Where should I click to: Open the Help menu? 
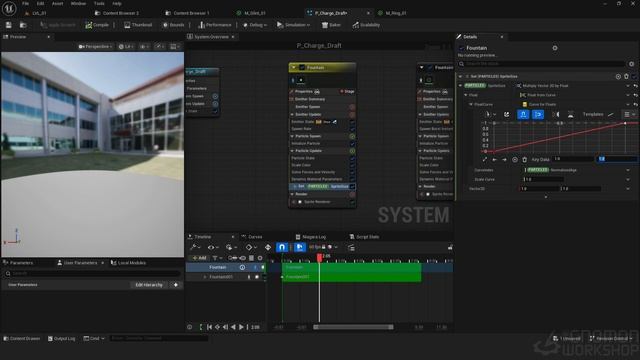117,3
